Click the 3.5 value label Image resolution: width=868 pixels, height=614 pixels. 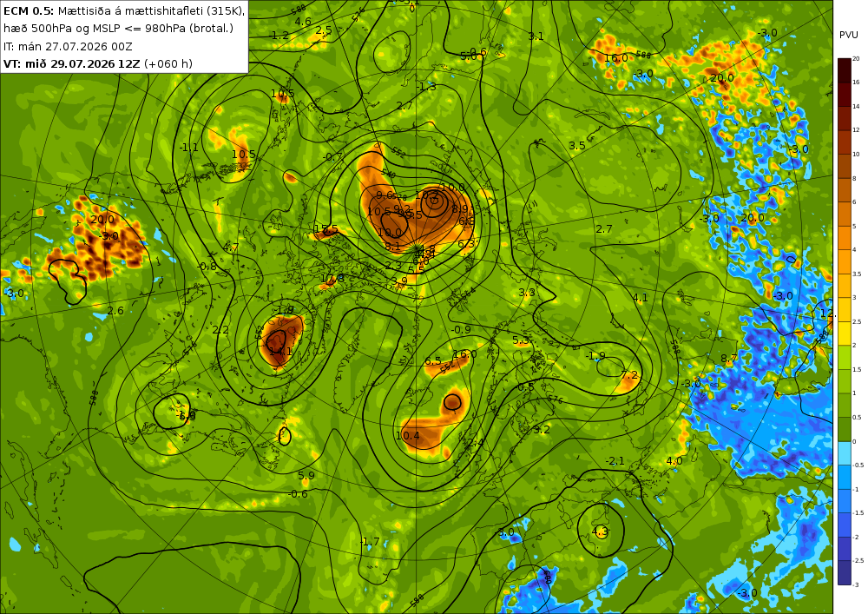point(577,146)
